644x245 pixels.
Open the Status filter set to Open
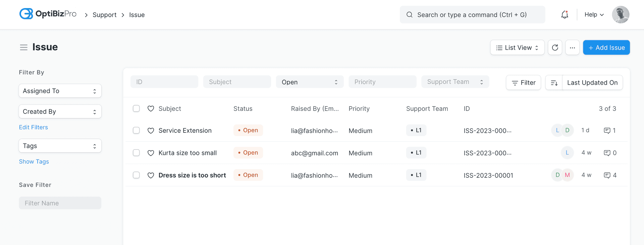(310, 82)
